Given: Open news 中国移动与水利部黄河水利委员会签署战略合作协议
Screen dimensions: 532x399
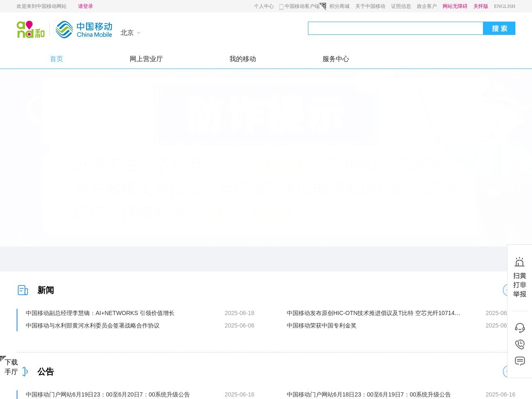Looking at the screenshot, I should point(93,325).
